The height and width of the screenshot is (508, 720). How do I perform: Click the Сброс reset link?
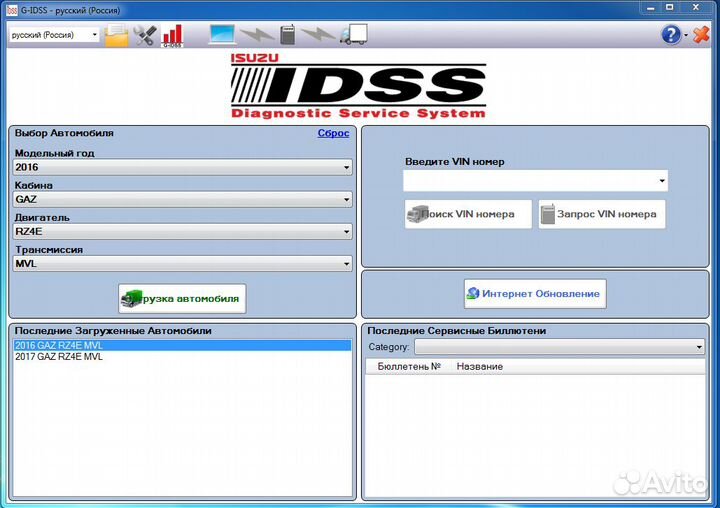[333, 133]
